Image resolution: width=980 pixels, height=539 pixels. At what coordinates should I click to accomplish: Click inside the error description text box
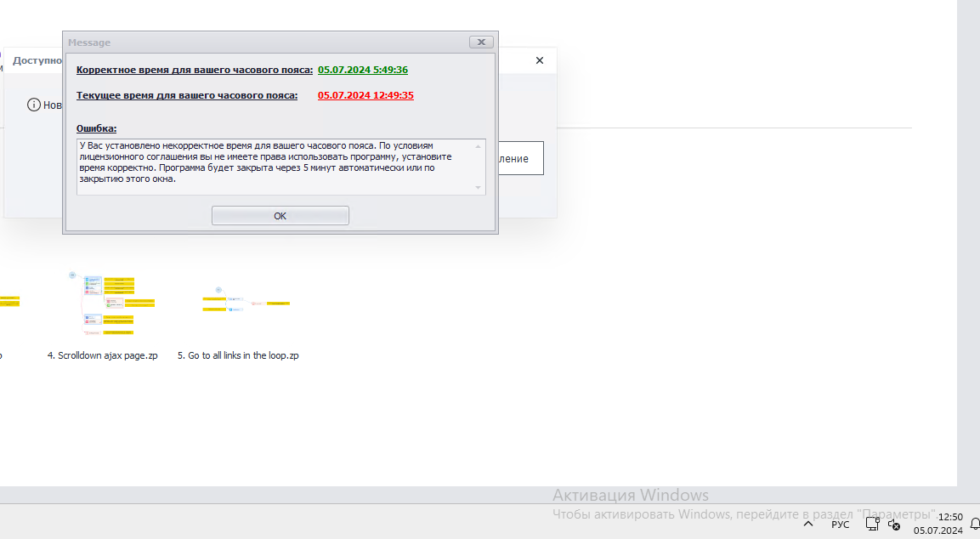[x=275, y=167]
